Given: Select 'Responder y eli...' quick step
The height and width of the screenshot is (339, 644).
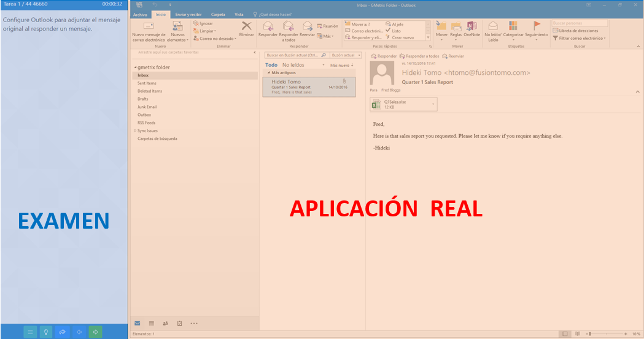Looking at the screenshot, I should pos(363,37).
